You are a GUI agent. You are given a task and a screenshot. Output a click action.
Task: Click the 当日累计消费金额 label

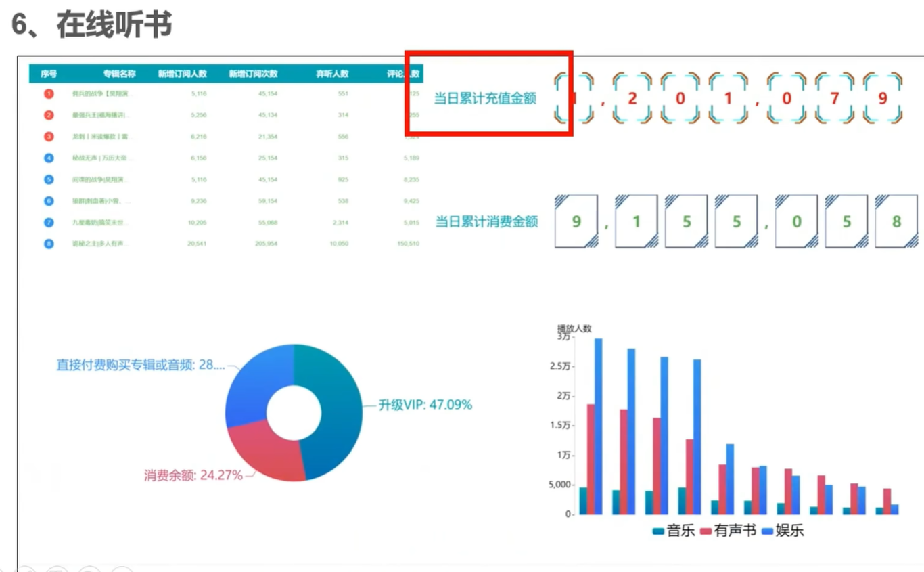(486, 221)
